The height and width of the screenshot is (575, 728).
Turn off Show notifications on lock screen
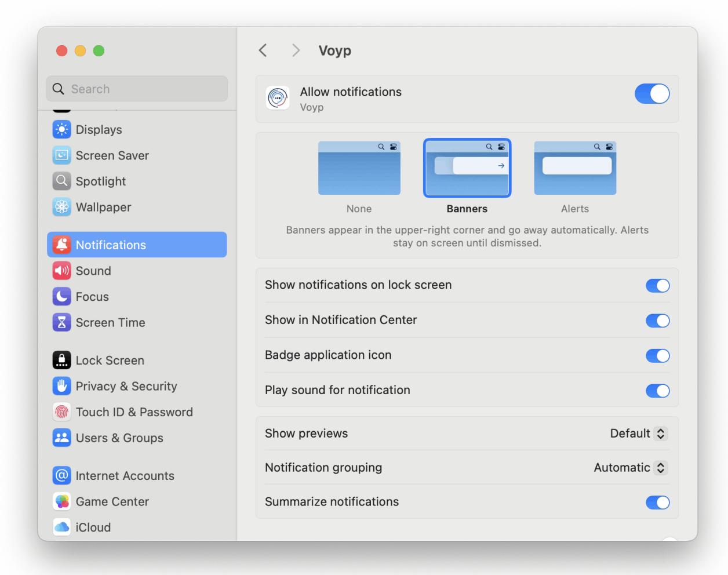(658, 285)
